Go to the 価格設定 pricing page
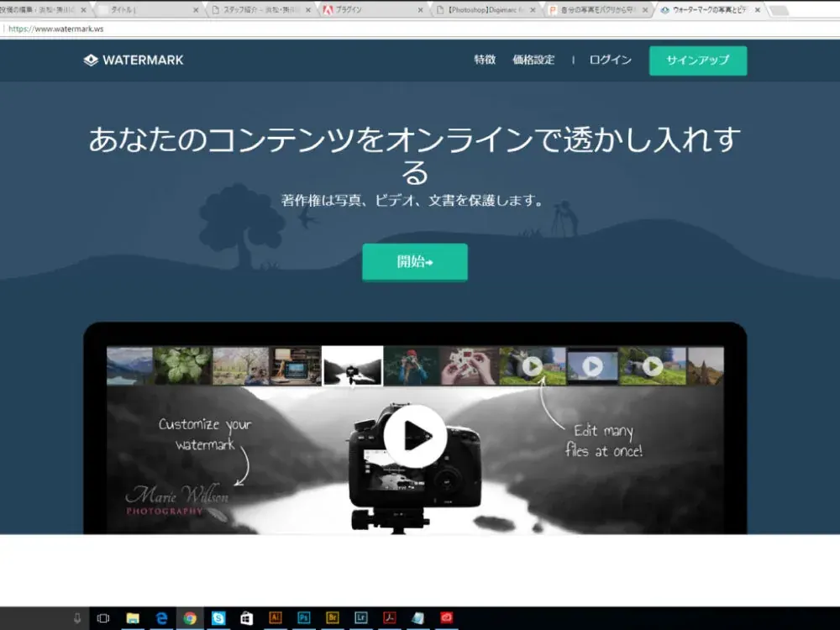Viewport: 840px width, 630px height. click(x=533, y=60)
